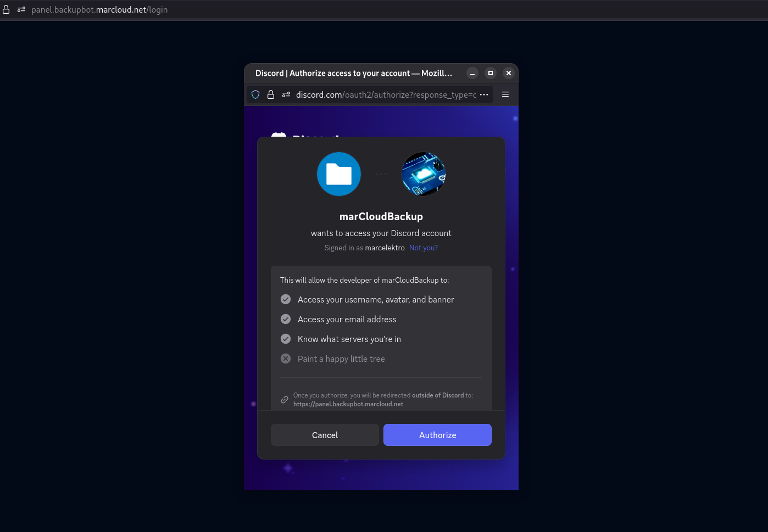768x532 pixels.
Task: Click the 'Paint a happy little tree' text
Action: point(341,359)
